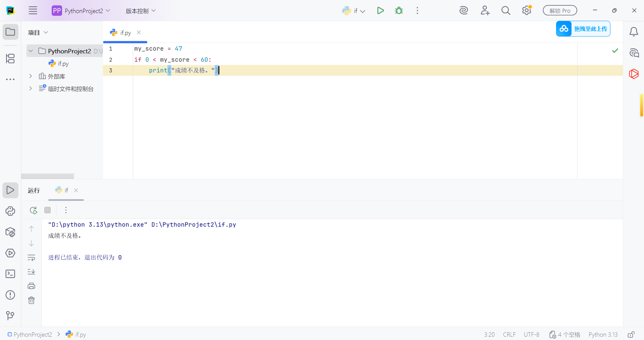Close the if.py editor tab
Viewport: 644px width, 340px height.
139,33
